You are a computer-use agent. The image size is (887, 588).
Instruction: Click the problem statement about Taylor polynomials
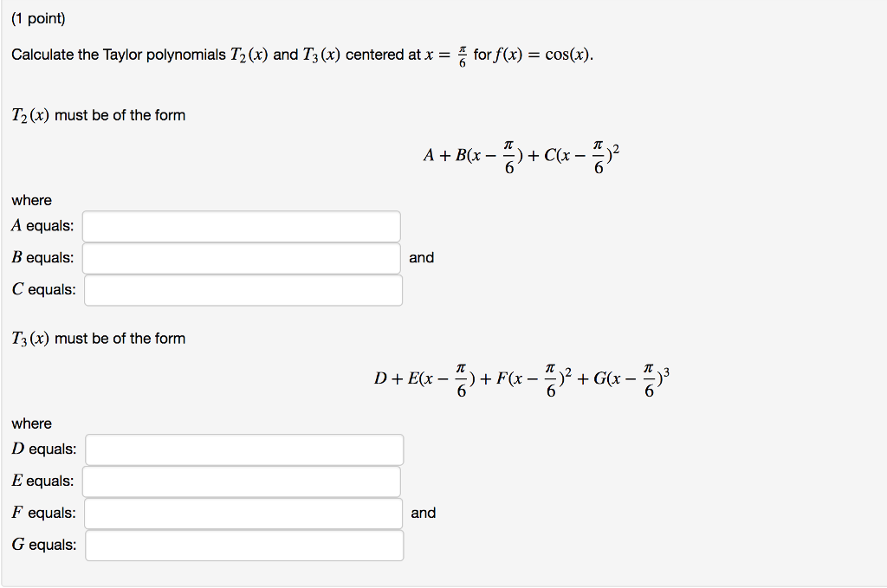pos(303,55)
